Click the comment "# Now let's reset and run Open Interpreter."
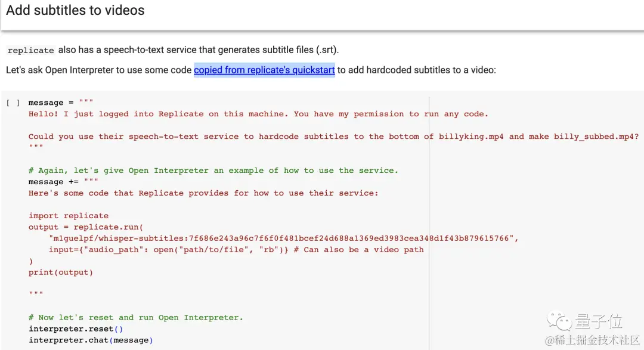 point(136,318)
